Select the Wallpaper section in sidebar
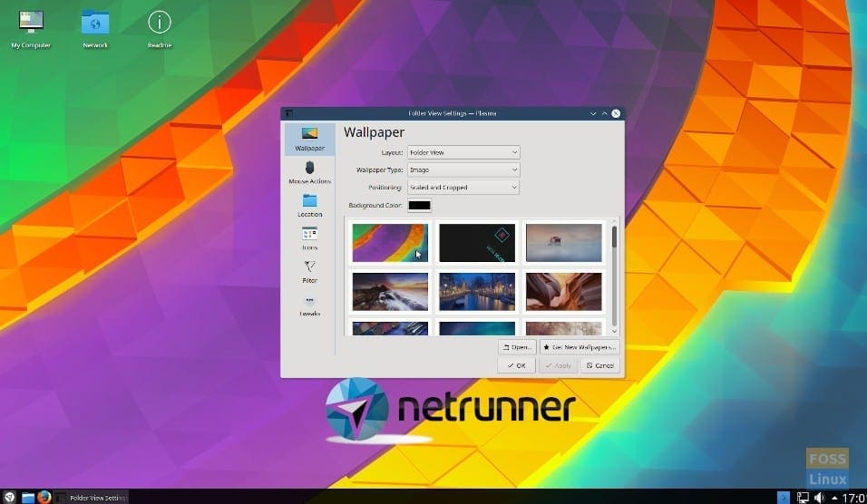Viewport: 867px width, 504px height. click(x=309, y=139)
